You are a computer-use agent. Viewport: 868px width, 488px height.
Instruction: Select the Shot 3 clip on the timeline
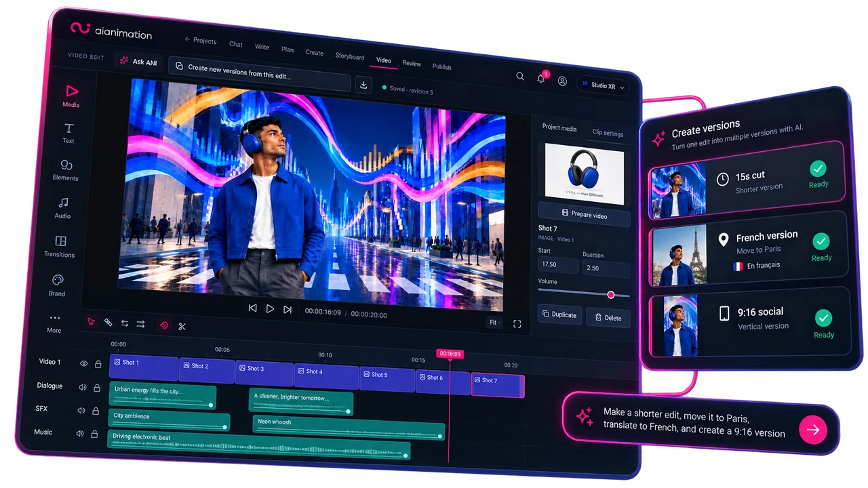264,372
